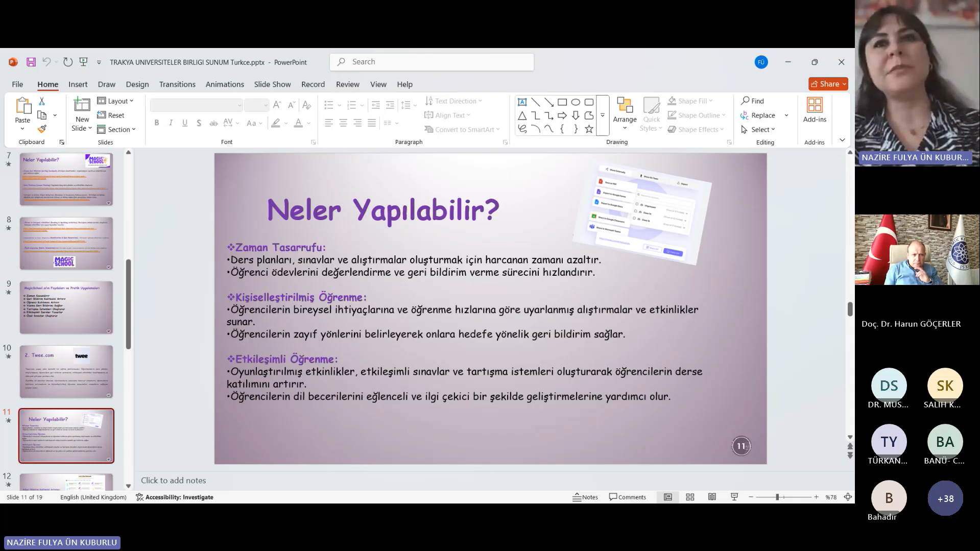Adjust the zoom slider handle
The width and height of the screenshot is (980, 551).
click(x=777, y=497)
